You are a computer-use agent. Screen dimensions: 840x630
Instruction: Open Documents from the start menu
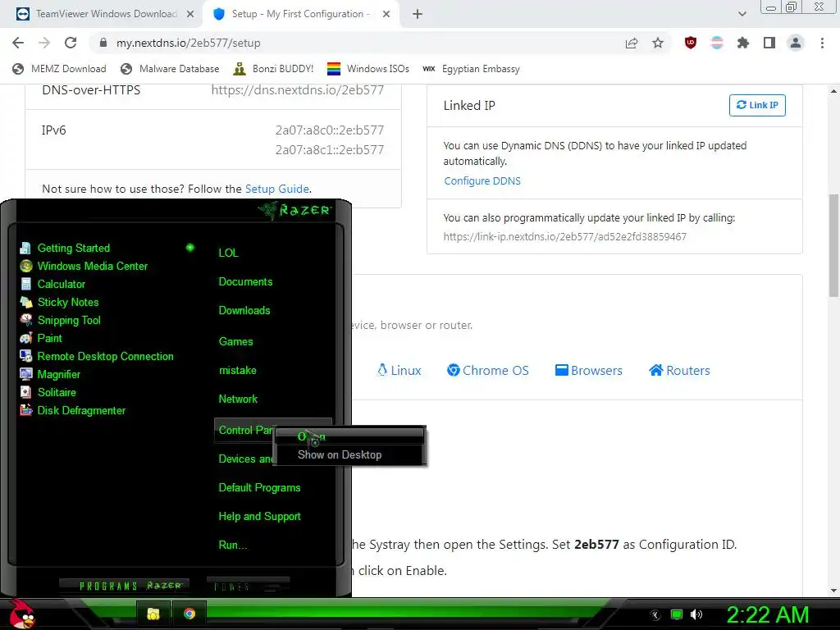point(245,282)
